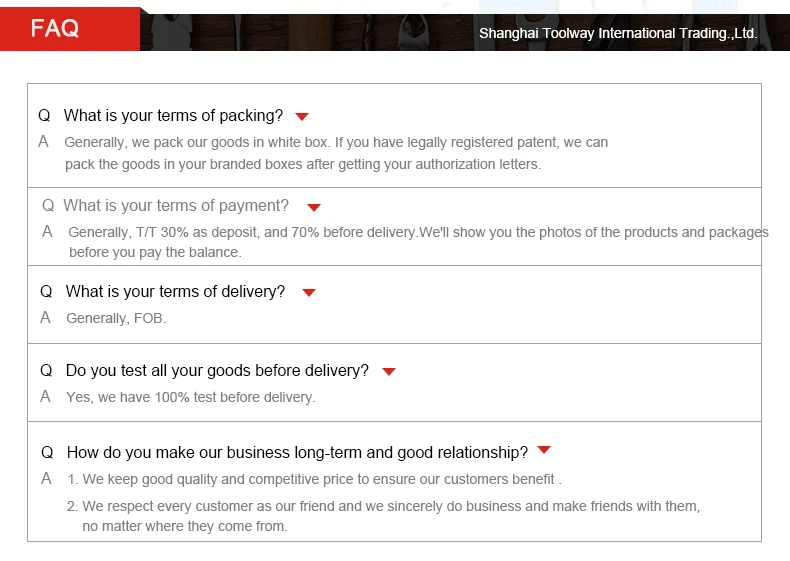Screen dimensions: 790x561
Task: Select the "What is your terms of payment?" question
Action: 176,206
